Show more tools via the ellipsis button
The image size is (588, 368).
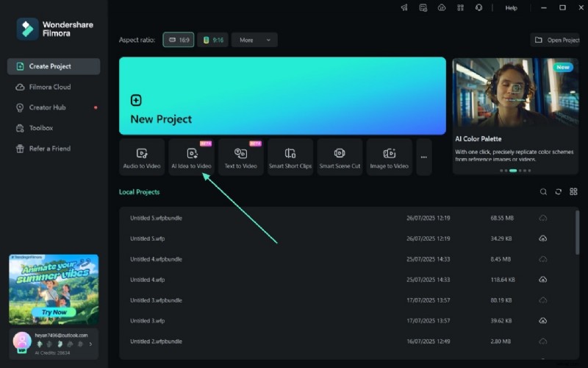pos(423,157)
